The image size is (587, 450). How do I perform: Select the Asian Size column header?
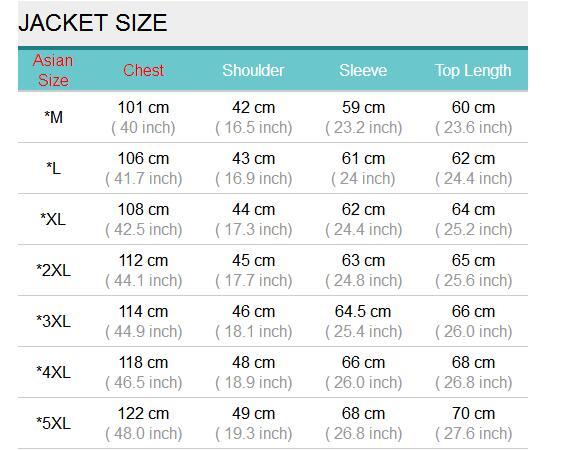point(53,70)
